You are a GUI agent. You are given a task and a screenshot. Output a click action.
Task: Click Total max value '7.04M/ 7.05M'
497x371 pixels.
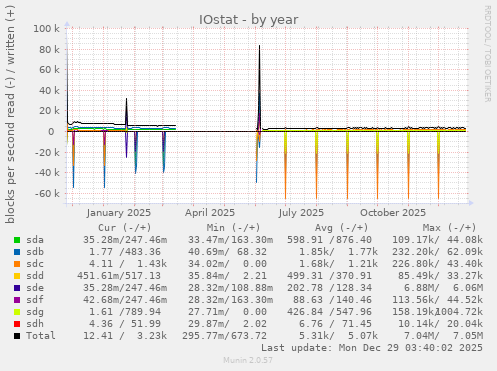click(x=443, y=336)
